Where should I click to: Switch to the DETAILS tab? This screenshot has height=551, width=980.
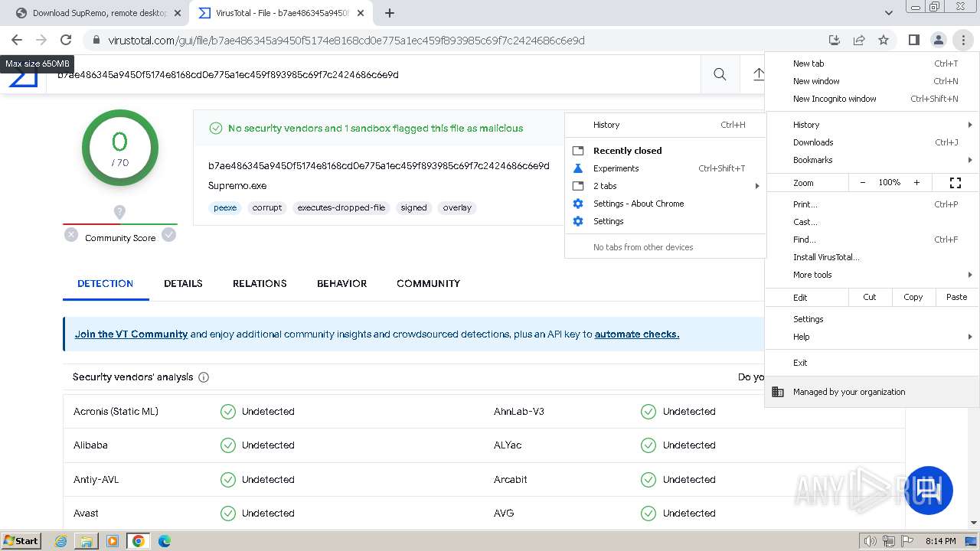[x=183, y=283]
